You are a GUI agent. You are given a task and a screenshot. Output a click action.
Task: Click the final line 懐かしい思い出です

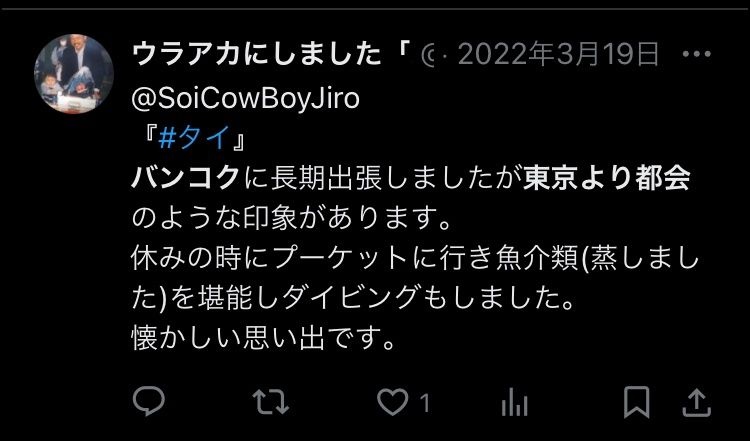point(264,338)
